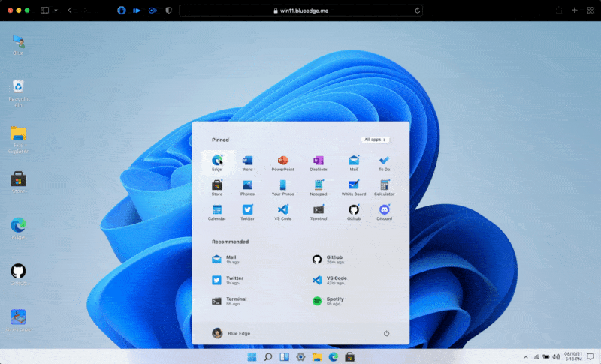The height and width of the screenshot is (364, 601).
Task: Open PowerPoint in the Start menu
Action: click(283, 163)
